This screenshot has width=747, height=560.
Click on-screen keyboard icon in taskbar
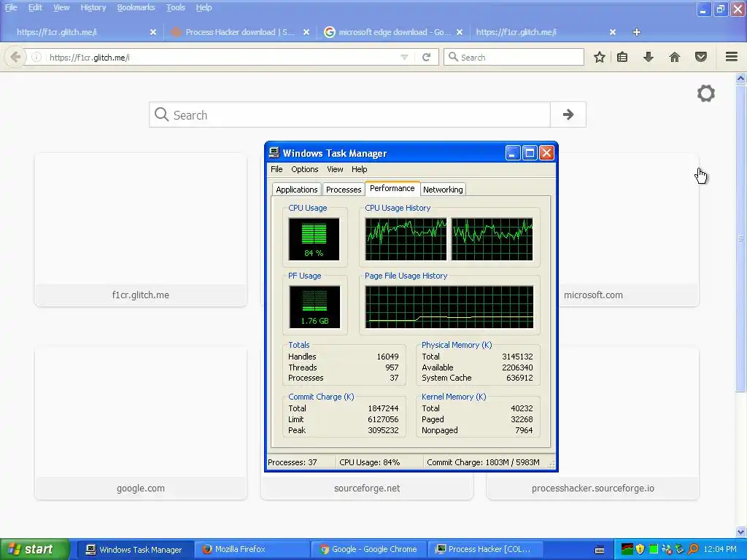[600, 550]
